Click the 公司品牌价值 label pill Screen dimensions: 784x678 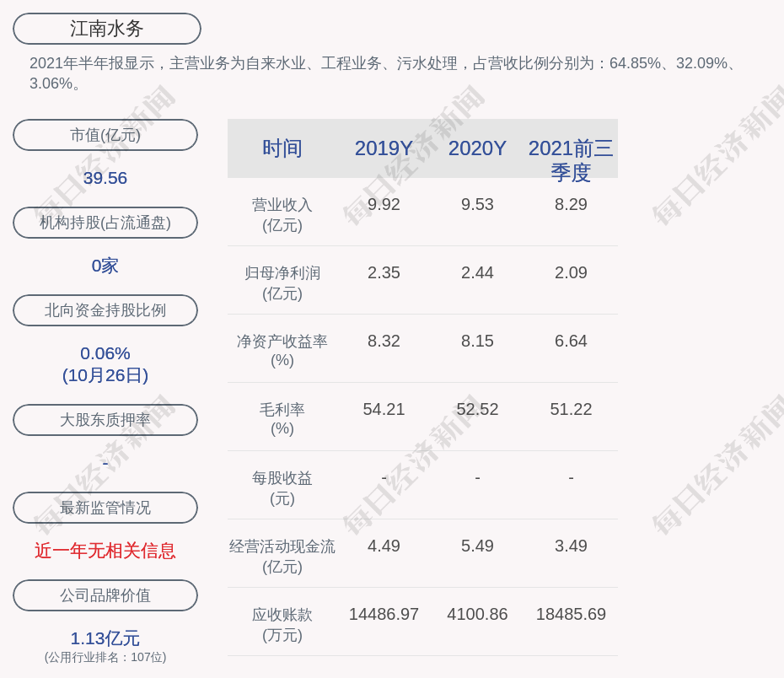click(x=105, y=595)
